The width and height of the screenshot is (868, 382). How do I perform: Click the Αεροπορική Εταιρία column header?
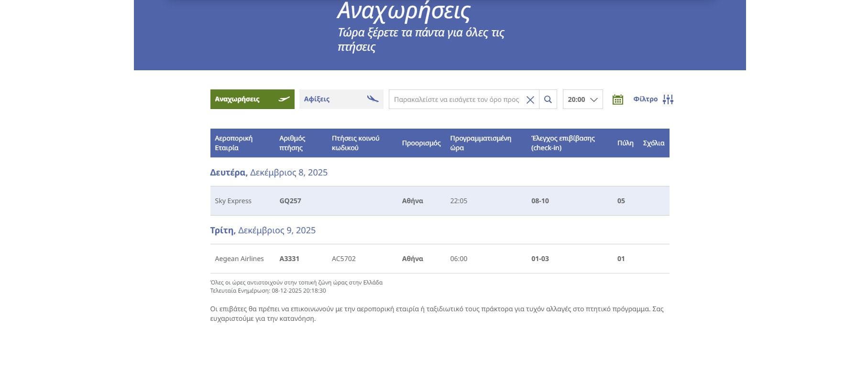(x=233, y=143)
